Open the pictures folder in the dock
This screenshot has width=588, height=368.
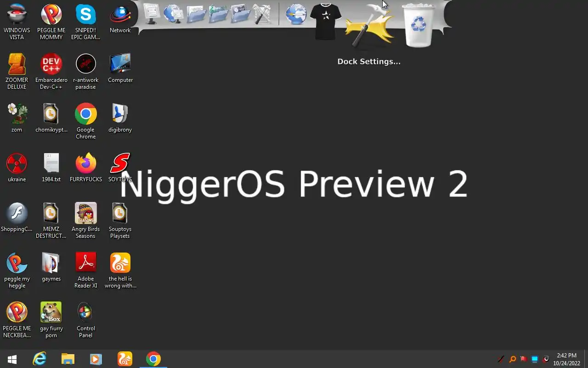click(240, 13)
